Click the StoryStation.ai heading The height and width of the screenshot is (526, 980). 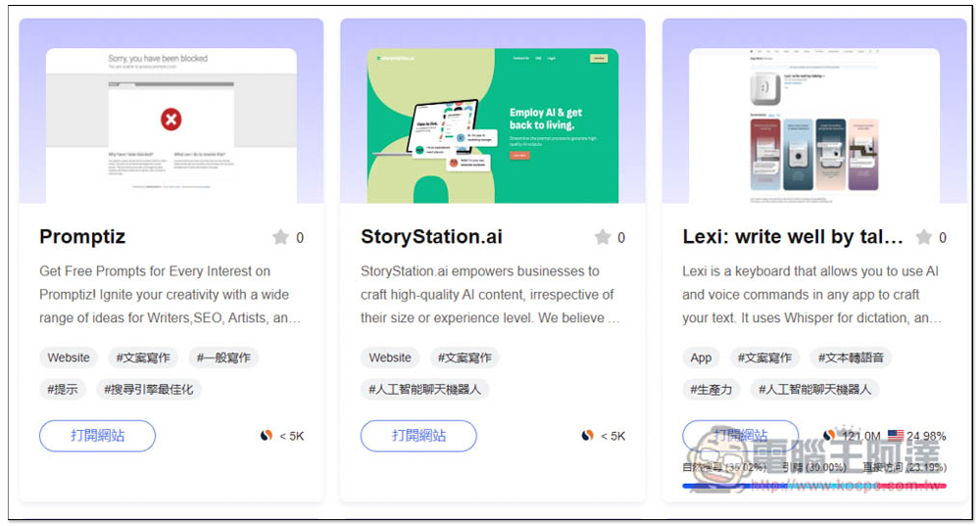(431, 237)
